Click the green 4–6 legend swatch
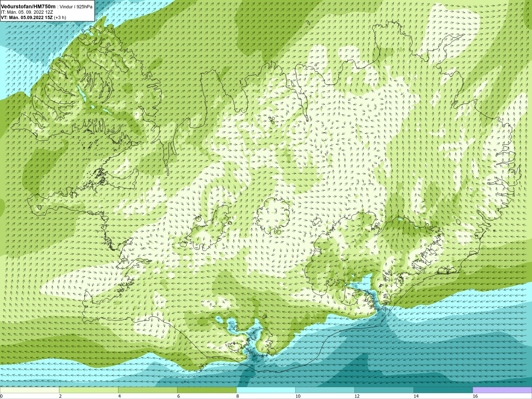The height and width of the screenshot is (399, 532). 148,390
